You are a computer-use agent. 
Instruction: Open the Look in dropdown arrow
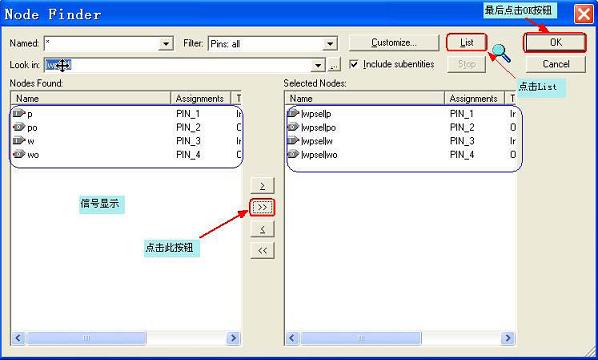tap(317, 65)
